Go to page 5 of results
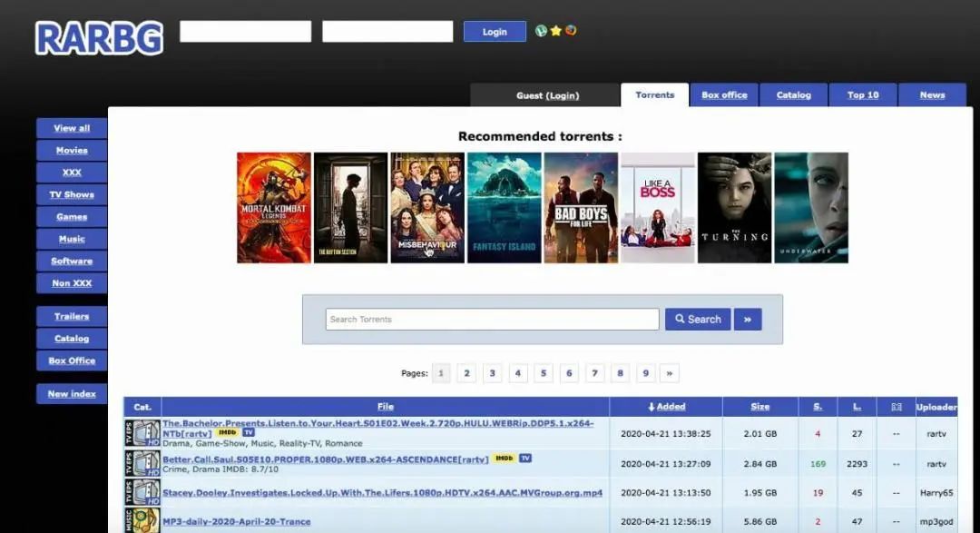Image resolution: width=980 pixels, height=533 pixels. pos(544,373)
